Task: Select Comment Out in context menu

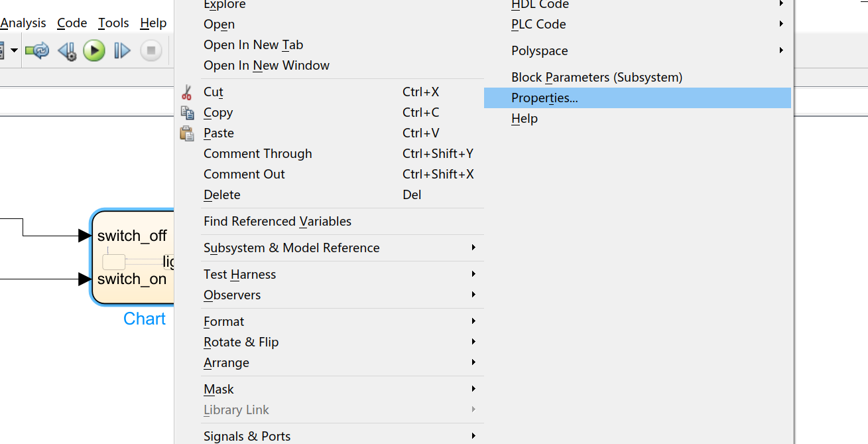Action: 244,175
